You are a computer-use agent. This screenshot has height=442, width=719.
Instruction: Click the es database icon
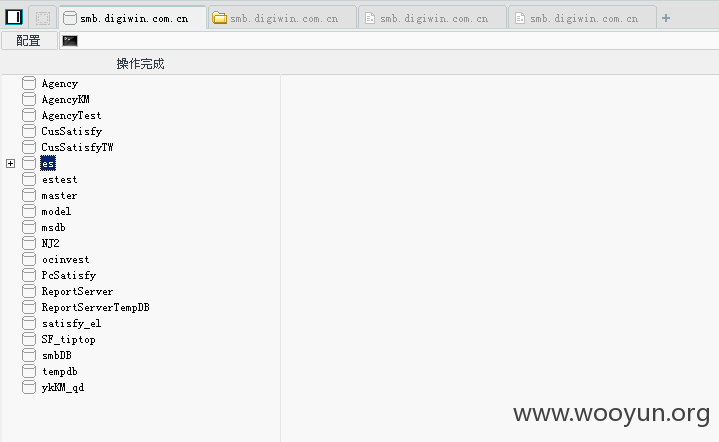[29, 163]
